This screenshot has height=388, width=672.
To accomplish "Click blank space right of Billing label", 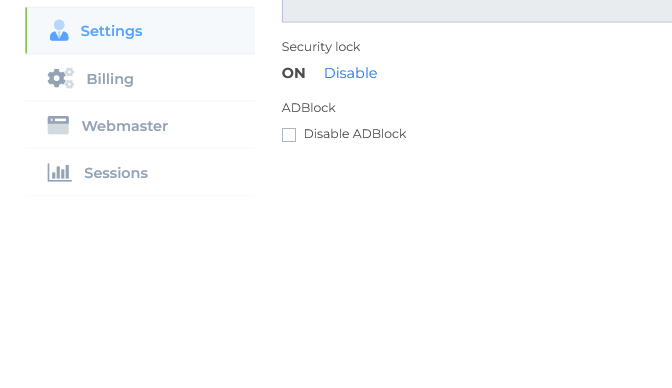I will pos(194,79).
